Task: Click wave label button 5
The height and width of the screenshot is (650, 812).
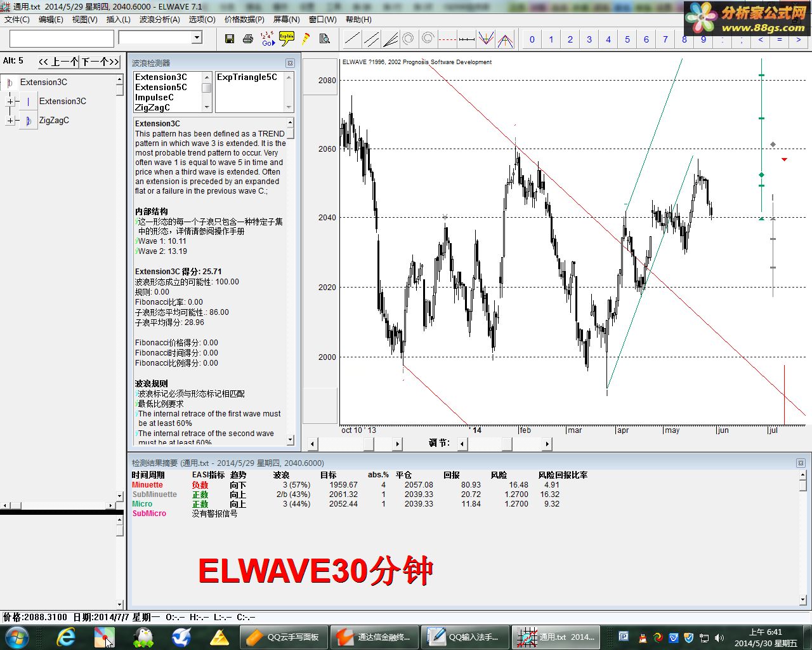Action: coord(627,39)
